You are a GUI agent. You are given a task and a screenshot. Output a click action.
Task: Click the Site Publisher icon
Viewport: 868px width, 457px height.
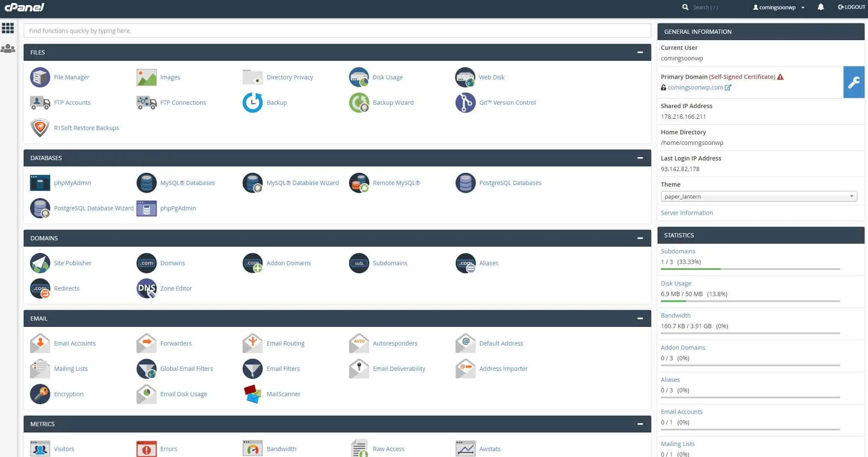40,263
